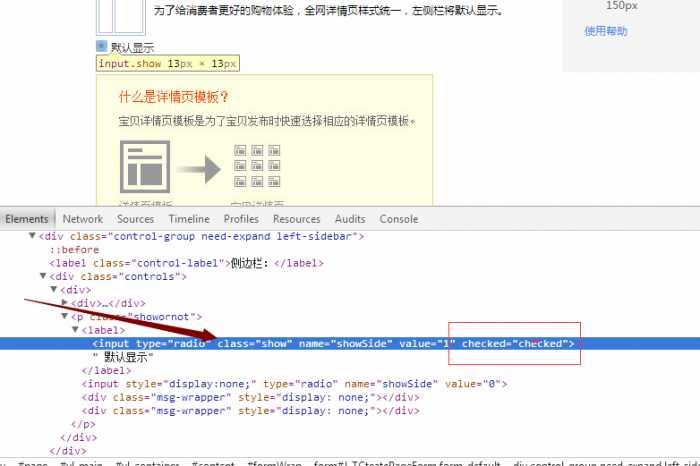Click the sidebar layout preview thumbnail
This screenshot has height=466, width=700.
121,17
